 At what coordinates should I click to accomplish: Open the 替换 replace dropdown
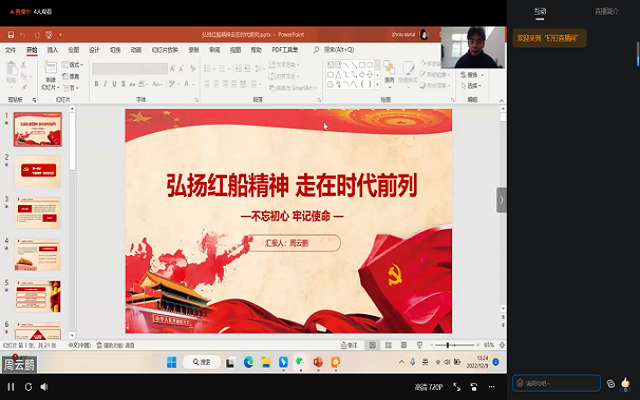click(472, 75)
